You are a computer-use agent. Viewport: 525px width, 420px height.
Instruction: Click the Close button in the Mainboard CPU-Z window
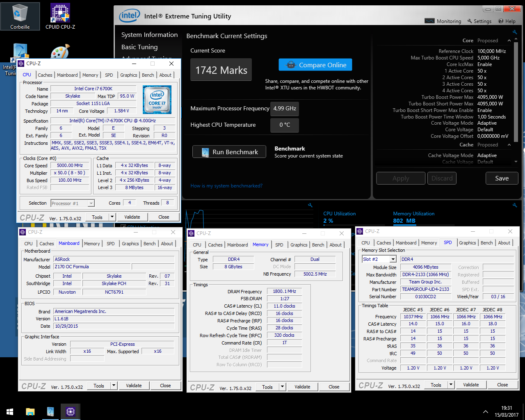point(165,386)
